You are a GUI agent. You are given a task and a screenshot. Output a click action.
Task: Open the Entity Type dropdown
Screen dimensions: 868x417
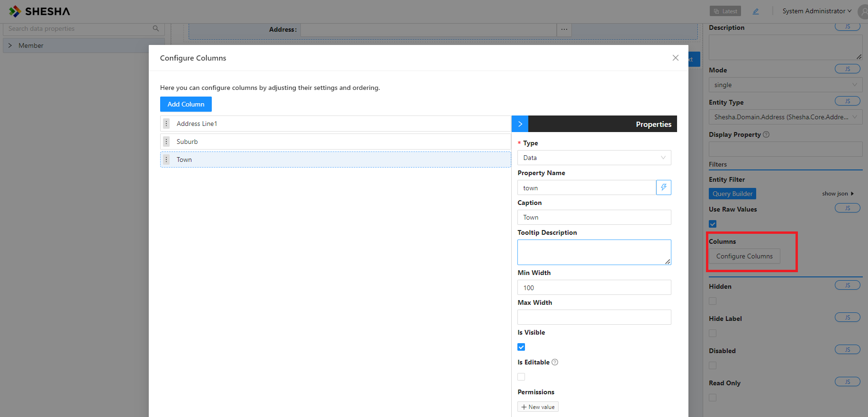point(786,117)
